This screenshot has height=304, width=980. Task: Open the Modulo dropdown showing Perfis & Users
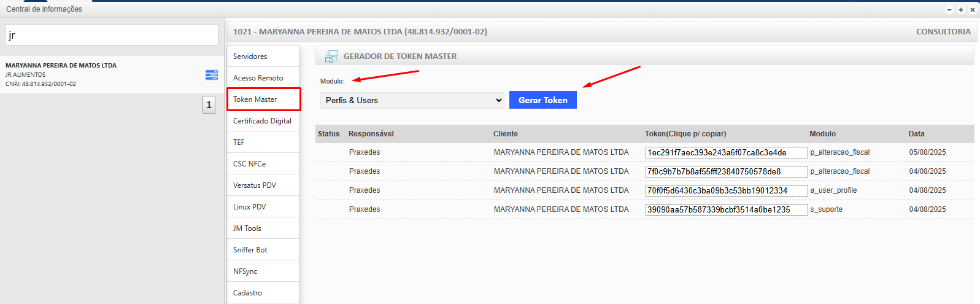(x=412, y=101)
